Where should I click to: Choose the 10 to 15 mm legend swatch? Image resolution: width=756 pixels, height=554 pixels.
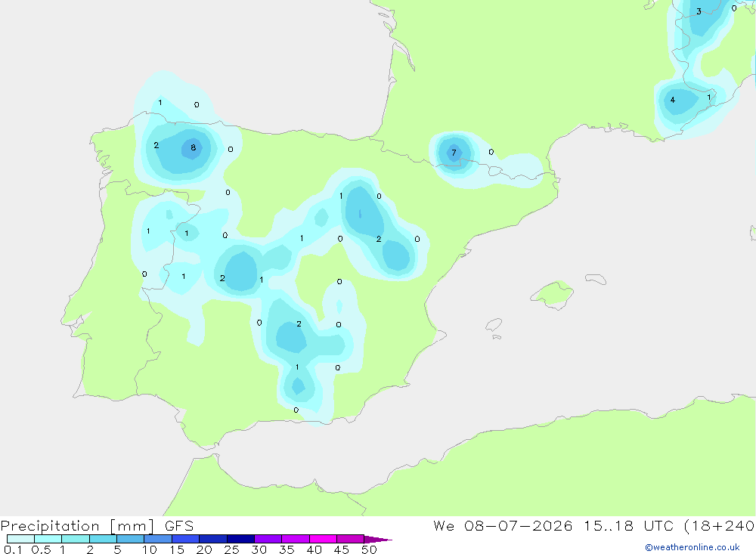tap(158, 539)
